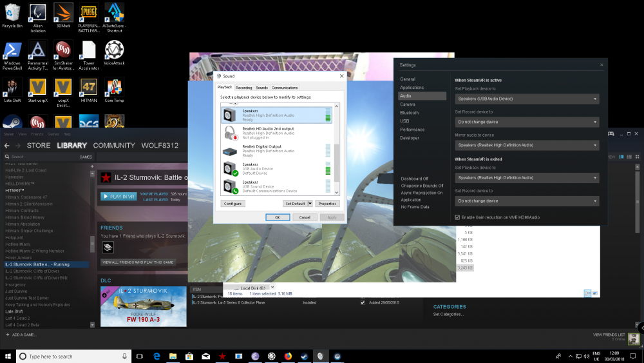Screen dimensions: 644x363
Task: Open the STORE tab in Steam
Action: point(39,146)
